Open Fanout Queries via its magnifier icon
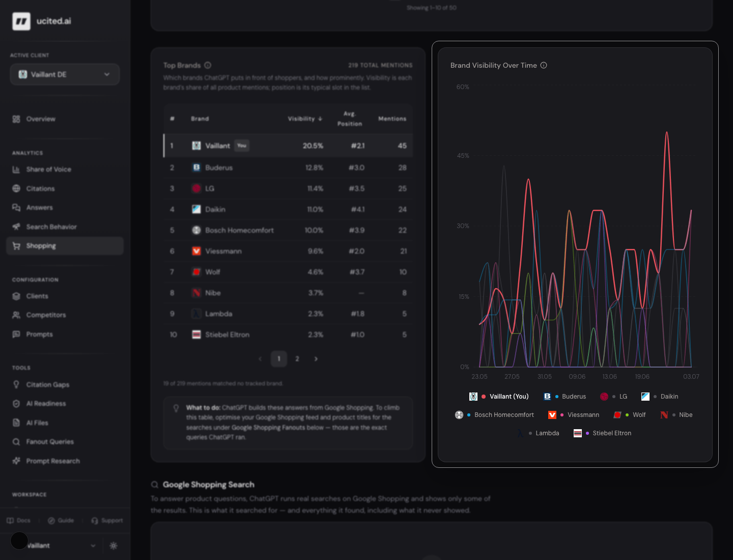This screenshot has width=733, height=560. click(x=16, y=442)
